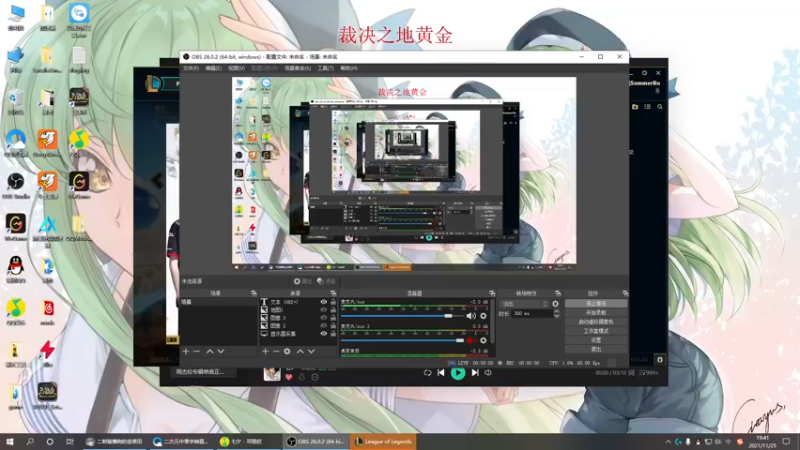This screenshot has height=450, width=800.
Task: Hide the 显示器采集 display capture source
Action: (323, 334)
